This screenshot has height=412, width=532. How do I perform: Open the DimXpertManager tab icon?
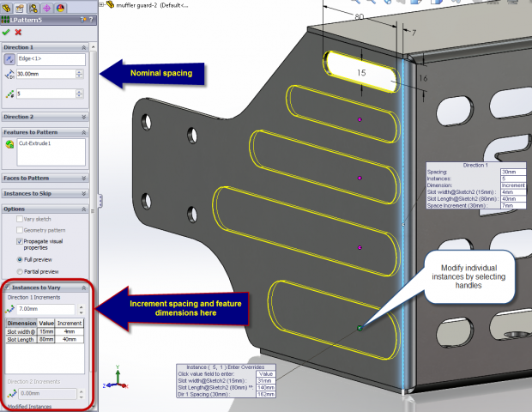coord(46,7)
